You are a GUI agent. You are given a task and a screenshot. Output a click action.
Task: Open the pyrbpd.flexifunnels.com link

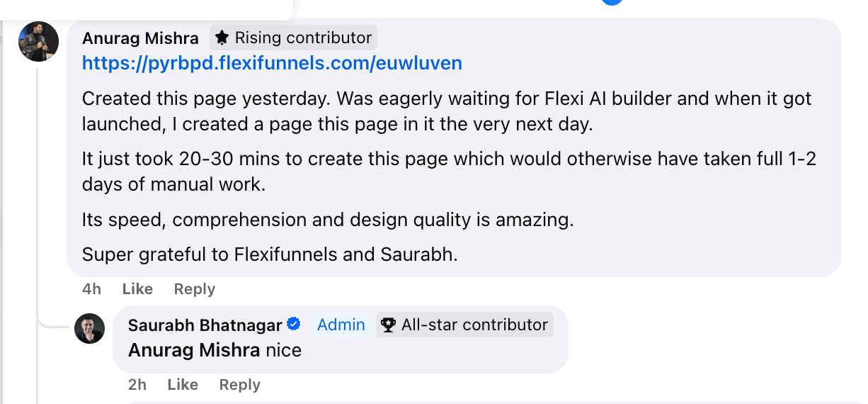click(x=272, y=63)
